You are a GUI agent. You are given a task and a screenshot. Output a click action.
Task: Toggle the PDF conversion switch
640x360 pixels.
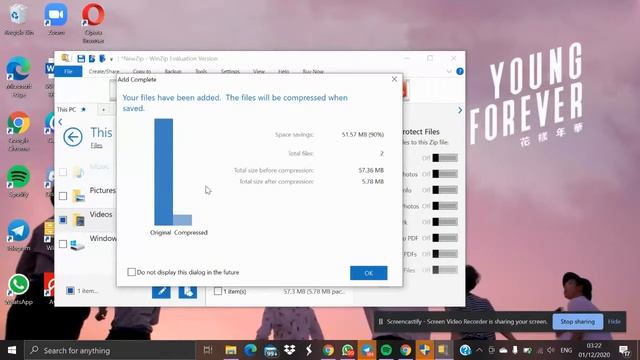[445, 238]
